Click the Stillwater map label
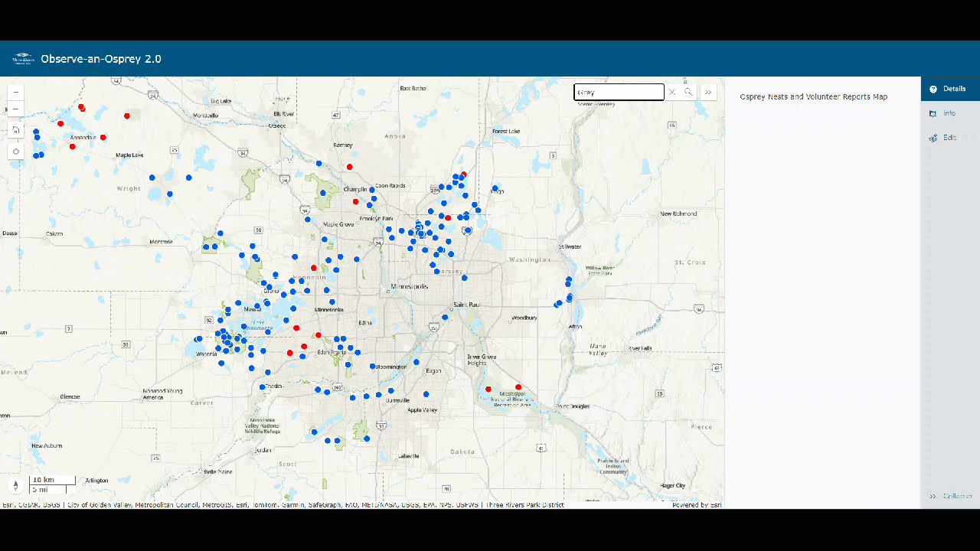The image size is (980, 551). coord(570,246)
